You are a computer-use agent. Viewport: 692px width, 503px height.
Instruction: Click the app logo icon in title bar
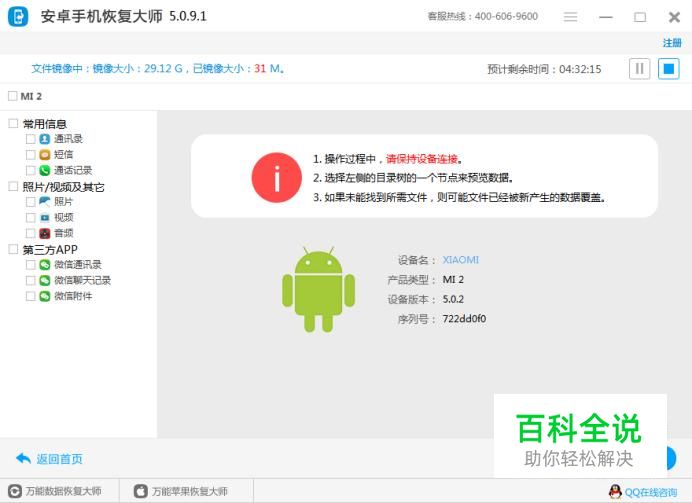click(x=18, y=17)
